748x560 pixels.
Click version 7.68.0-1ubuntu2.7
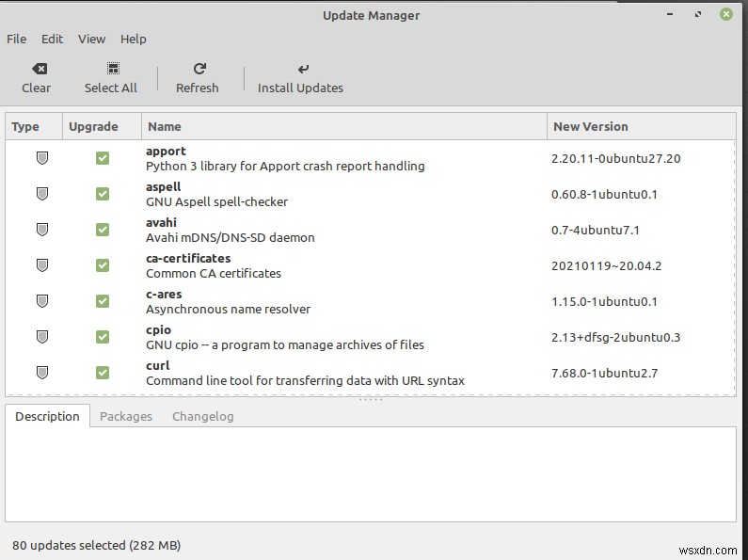(x=604, y=373)
